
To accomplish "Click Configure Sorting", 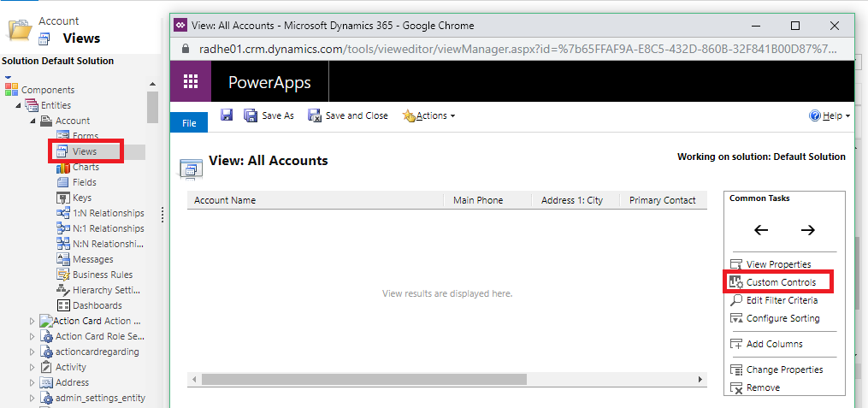I will point(775,318).
